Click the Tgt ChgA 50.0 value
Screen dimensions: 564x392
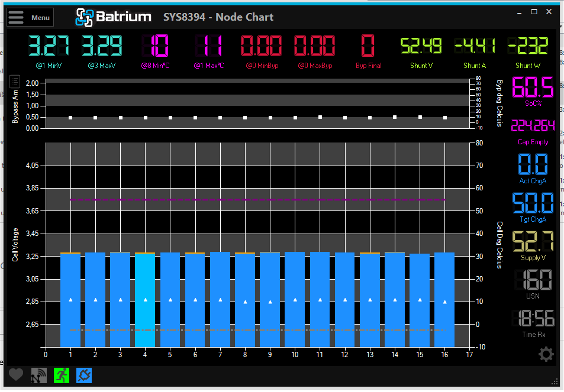[533, 203]
